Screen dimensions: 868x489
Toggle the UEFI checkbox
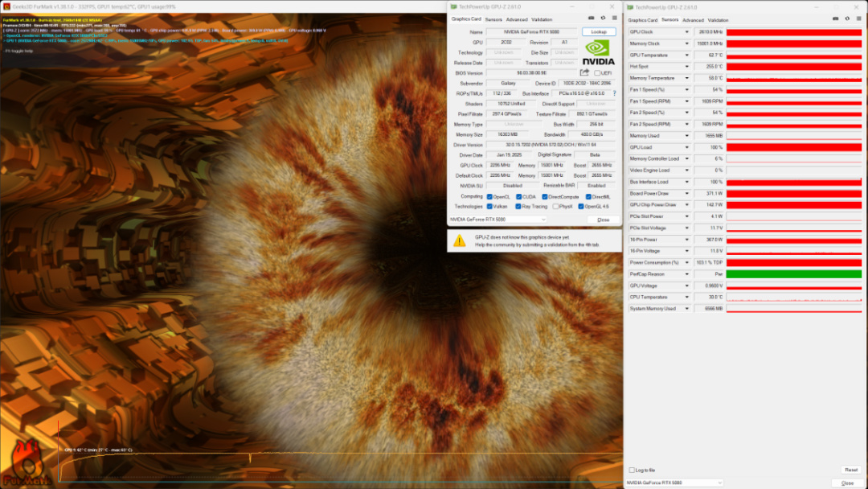point(597,73)
